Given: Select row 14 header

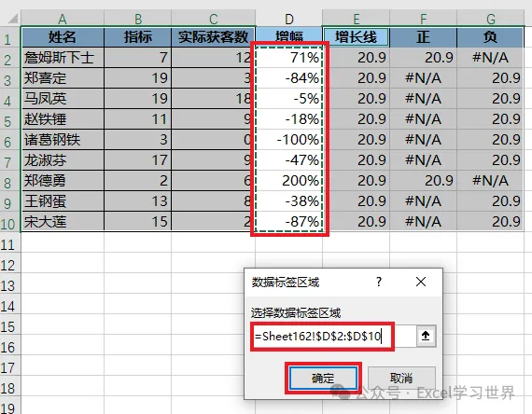Looking at the screenshot, I should click(10, 304).
